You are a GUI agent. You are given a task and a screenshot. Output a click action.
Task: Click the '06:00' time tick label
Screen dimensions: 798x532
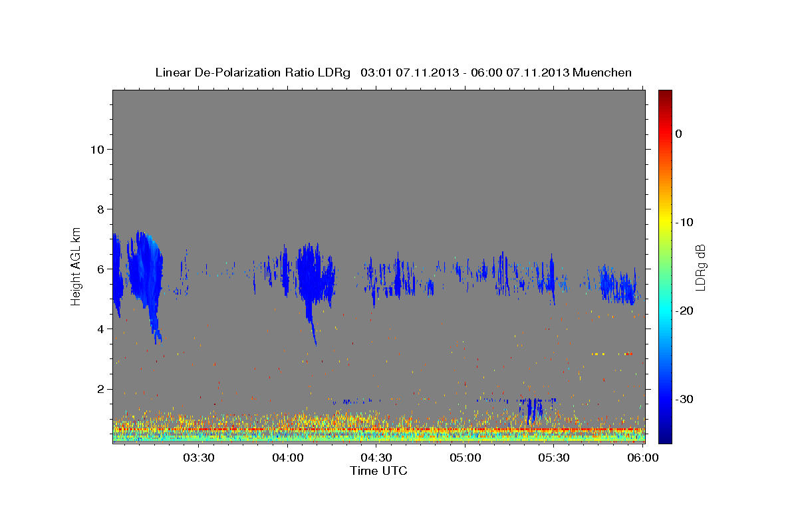[x=643, y=458]
